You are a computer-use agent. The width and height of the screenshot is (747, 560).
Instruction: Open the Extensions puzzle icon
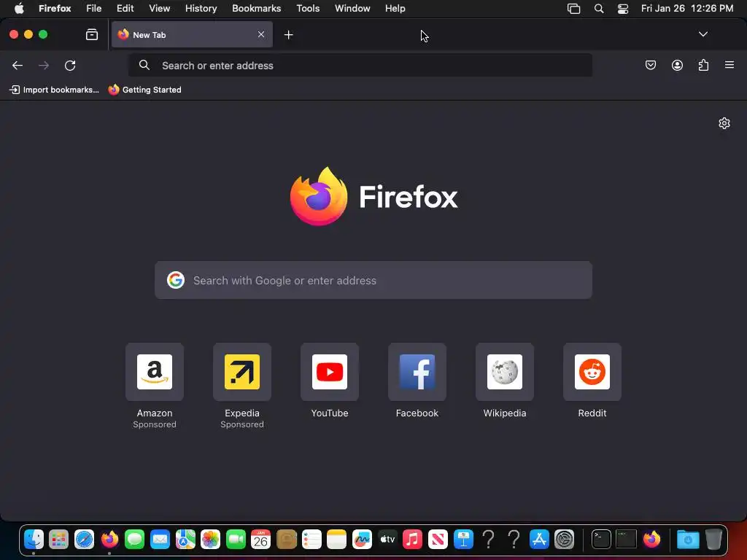(703, 65)
